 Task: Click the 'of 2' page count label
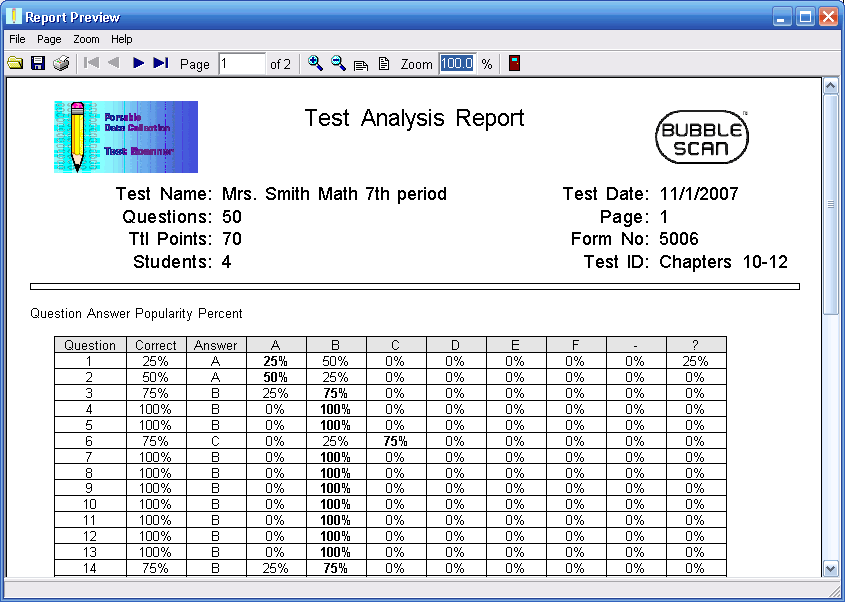(x=280, y=64)
